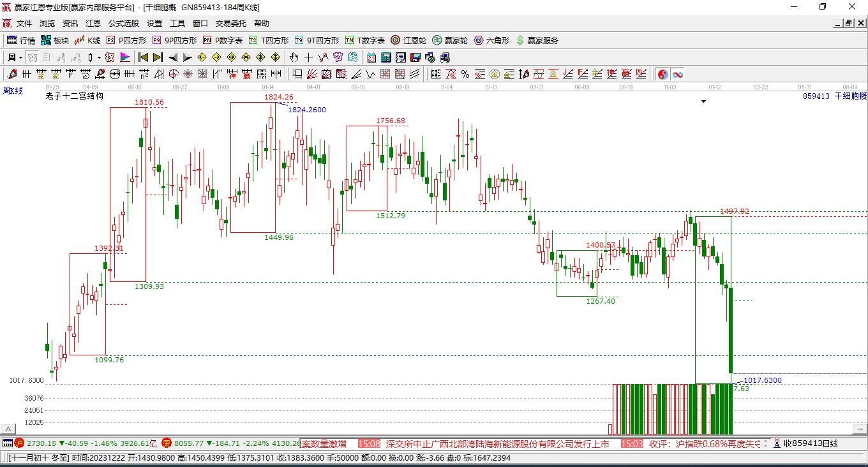The width and height of the screenshot is (868, 467).
Task: Click the small black triangle above chart
Action: [703, 101]
